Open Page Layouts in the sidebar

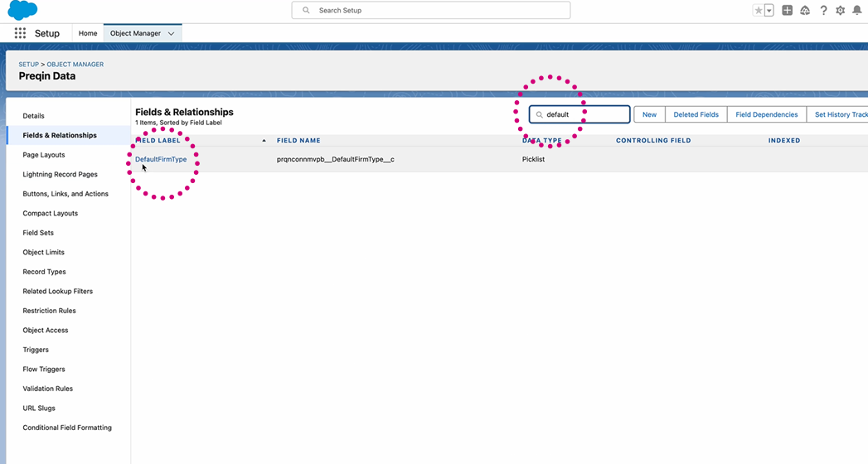coord(44,155)
